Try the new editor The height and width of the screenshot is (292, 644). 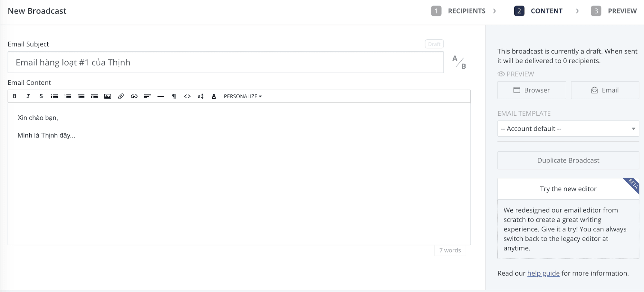click(x=568, y=189)
